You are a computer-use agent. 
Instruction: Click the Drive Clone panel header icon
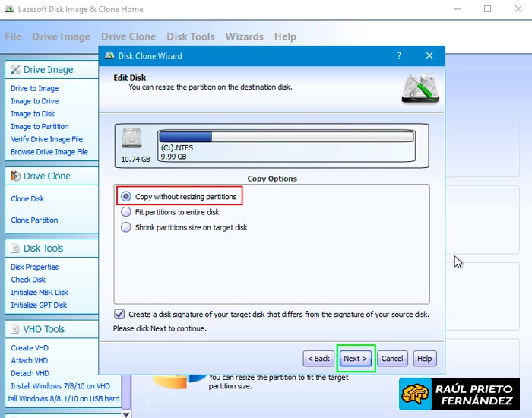[x=15, y=176]
